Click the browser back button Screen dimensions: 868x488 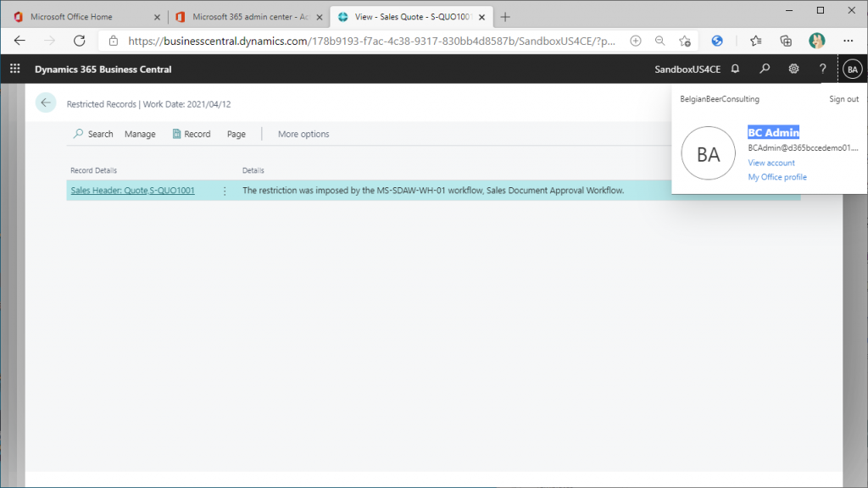(x=19, y=41)
